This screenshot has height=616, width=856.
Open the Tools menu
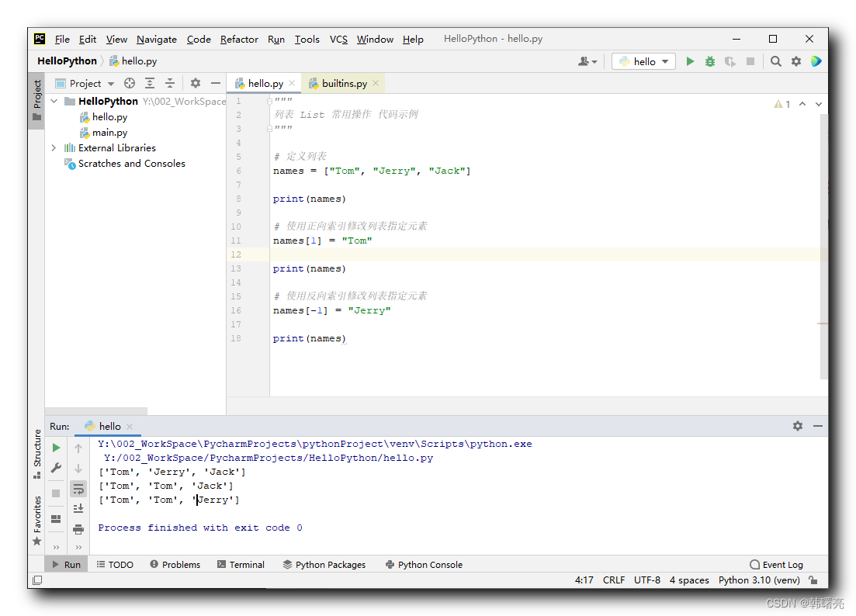click(307, 39)
